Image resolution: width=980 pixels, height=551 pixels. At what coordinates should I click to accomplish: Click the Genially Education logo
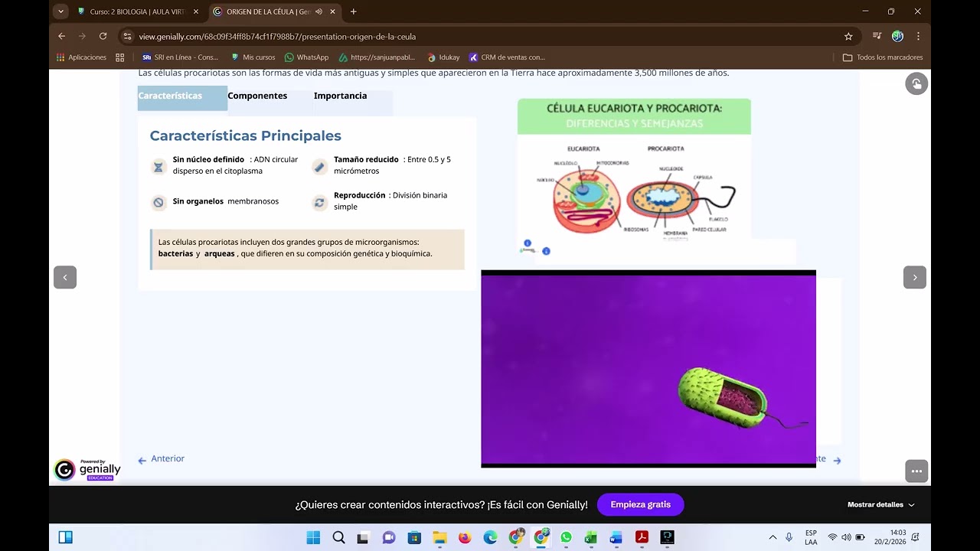(87, 470)
